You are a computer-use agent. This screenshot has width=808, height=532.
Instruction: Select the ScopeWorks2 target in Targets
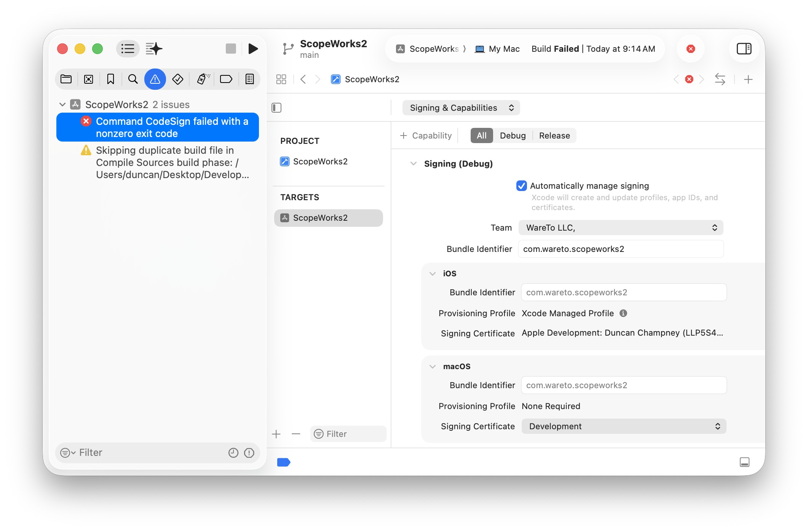point(328,218)
